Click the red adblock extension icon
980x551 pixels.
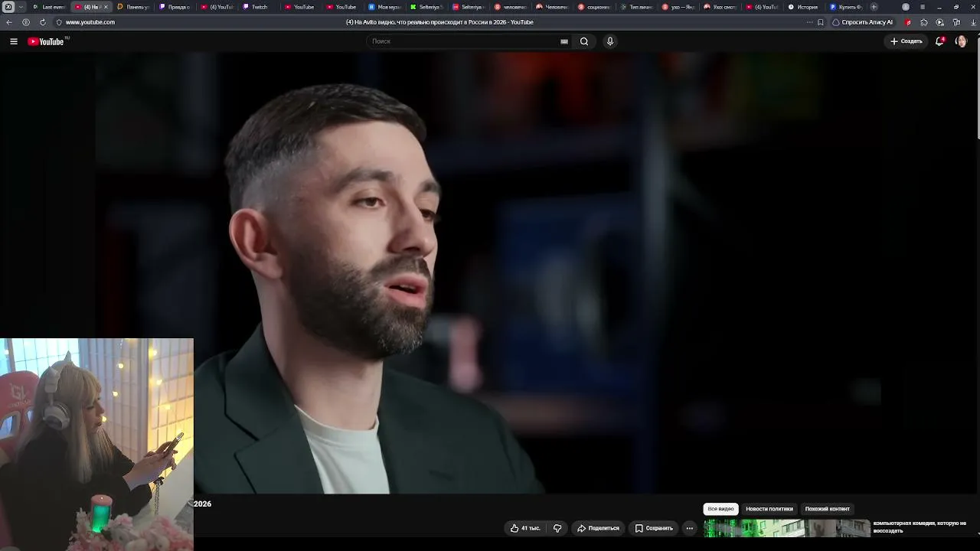[x=908, y=22]
